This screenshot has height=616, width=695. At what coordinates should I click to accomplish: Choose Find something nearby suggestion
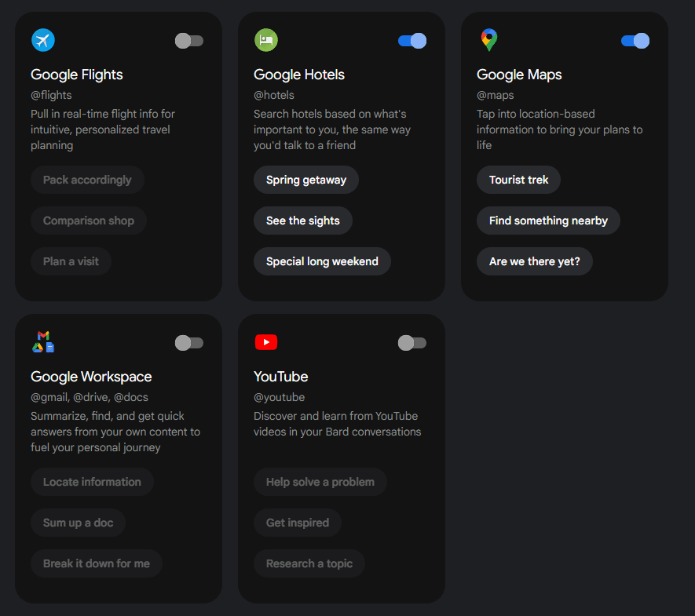pos(548,221)
